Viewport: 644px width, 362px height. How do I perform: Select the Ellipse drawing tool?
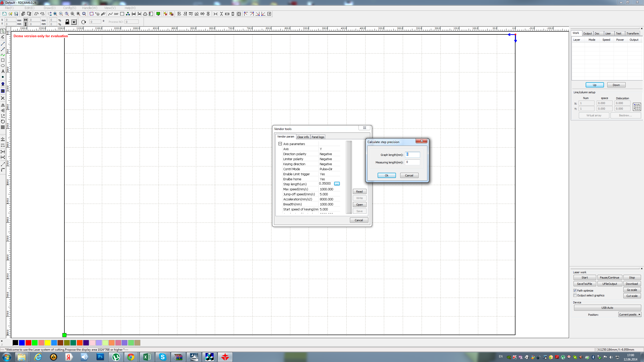click(3, 66)
